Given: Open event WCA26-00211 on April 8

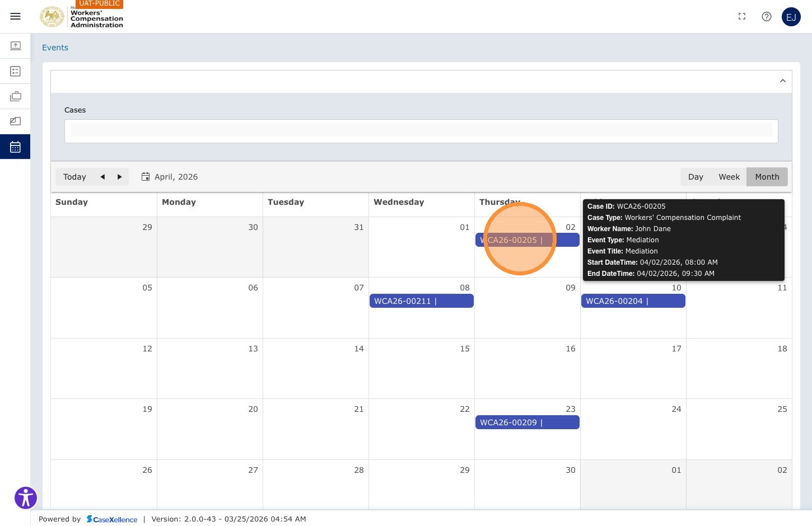Looking at the screenshot, I should 421,301.
